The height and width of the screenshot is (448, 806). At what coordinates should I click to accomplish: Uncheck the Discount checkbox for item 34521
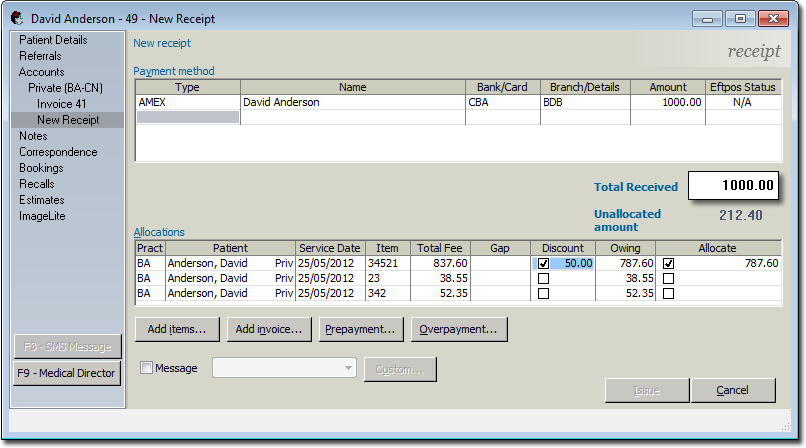[x=543, y=263]
